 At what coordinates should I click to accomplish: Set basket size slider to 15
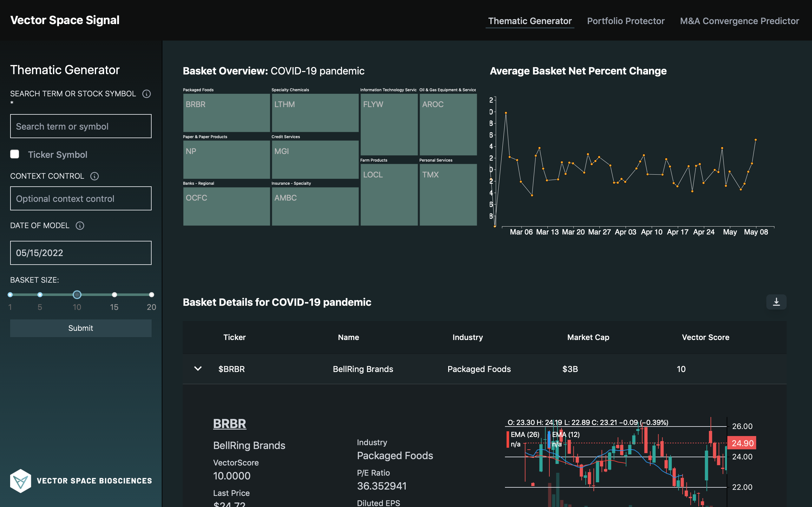coord(115,295)
